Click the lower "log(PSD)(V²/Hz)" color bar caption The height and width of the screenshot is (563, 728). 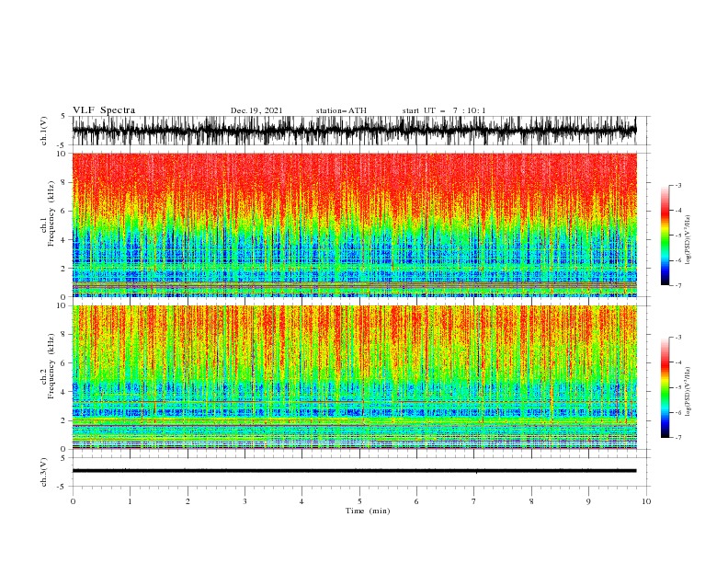(x=688, y=391)
